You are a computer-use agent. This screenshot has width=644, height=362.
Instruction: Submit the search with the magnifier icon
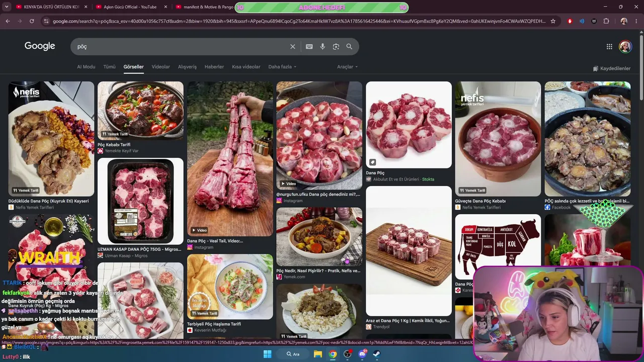coord(349,46)
